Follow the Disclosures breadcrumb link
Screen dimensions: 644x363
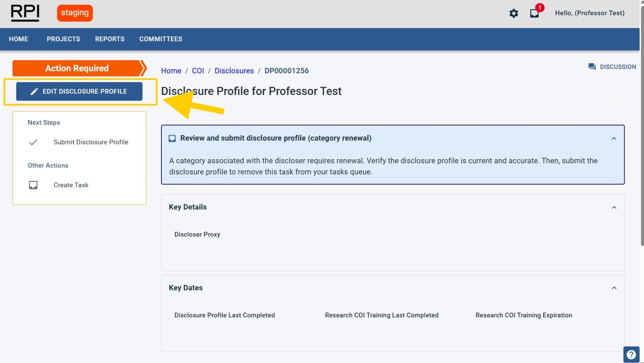point(234,71)
